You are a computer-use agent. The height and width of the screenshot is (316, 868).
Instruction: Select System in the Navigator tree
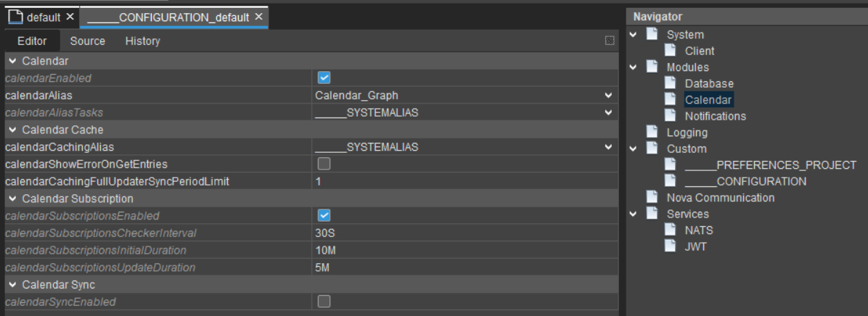coord(685,35)
